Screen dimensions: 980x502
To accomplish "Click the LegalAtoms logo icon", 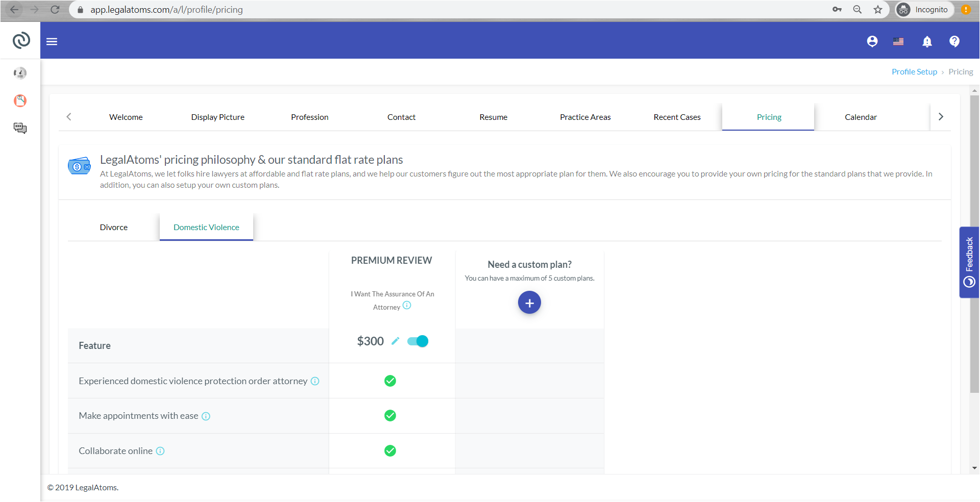I will [21, 40].
